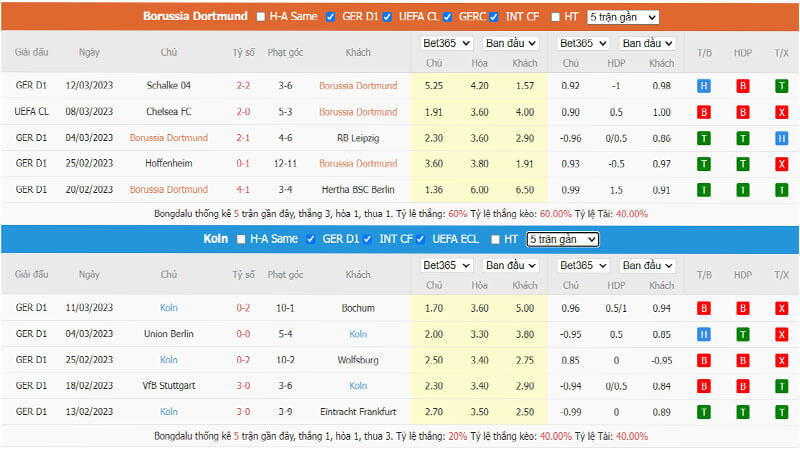The width and height of the screenshot is (800, 451).
Task: Click the T/B result badge in Chelsea FC row
Action: (x=704, y=112)
